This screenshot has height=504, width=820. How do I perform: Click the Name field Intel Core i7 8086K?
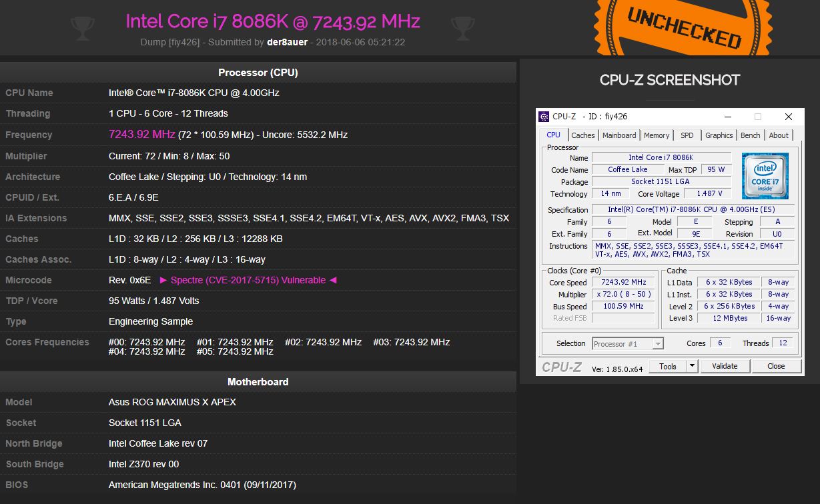click(x=661, y=158)
